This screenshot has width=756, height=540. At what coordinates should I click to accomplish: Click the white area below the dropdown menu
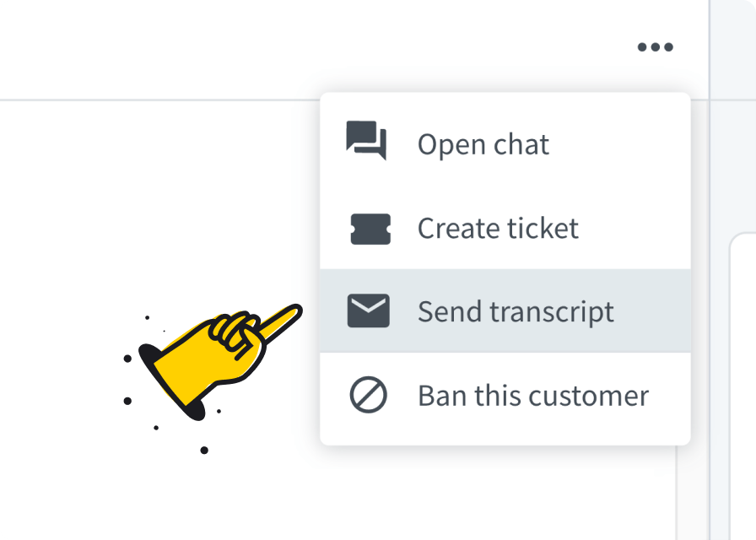(x=506, y=494)
